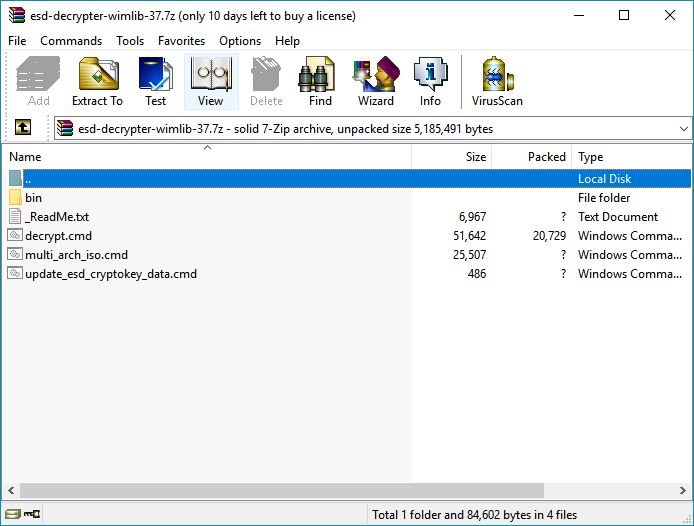Sort the list by Packed column
Screen dimensions: 694x526
click(532, 157)
